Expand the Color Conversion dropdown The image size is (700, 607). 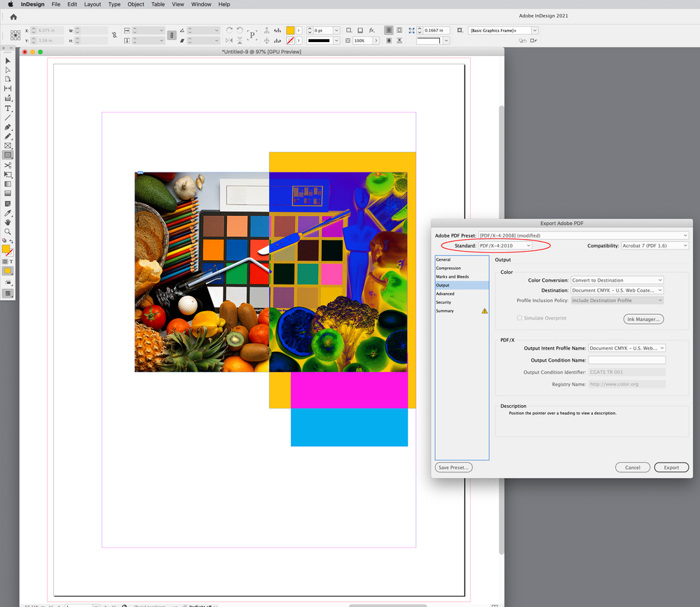coord(617,280)
